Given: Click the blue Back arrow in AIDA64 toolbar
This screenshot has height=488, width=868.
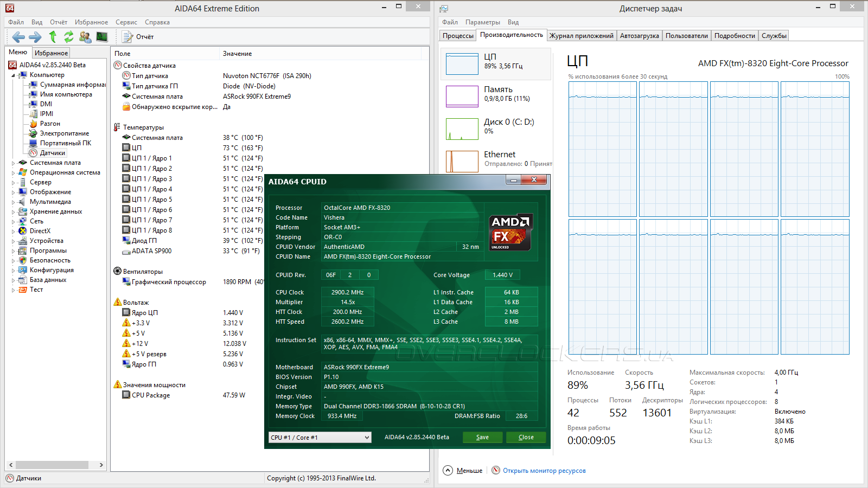Looking at the screenshot, I should pyautogui.click(x=18, y=37).
